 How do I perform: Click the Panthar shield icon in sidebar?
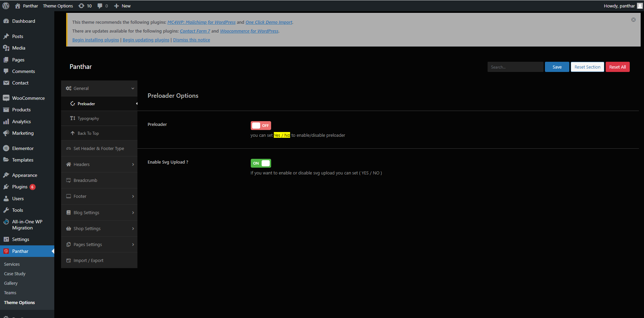[x=6, y=251]
